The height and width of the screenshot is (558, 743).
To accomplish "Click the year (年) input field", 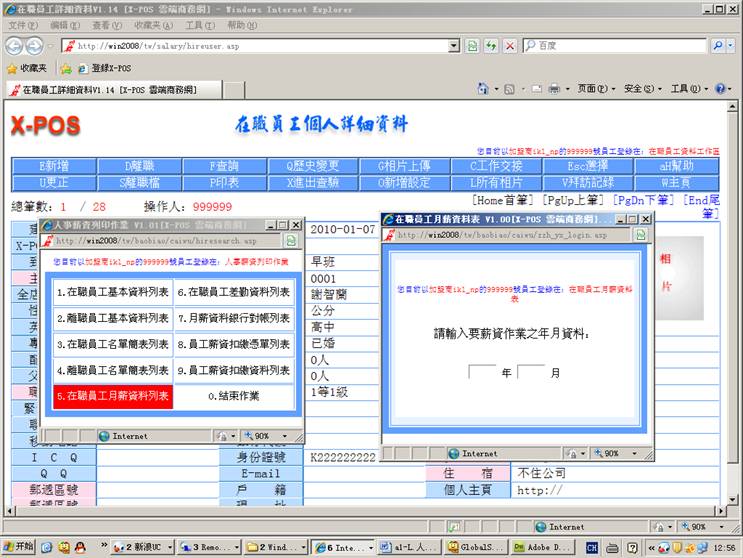I will [482, 372].
